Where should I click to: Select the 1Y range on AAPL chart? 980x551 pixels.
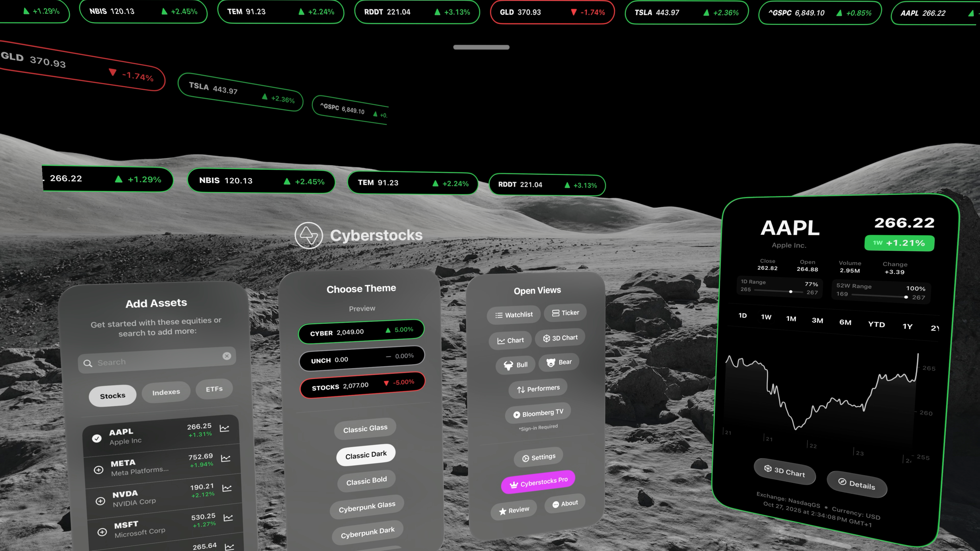point(908,326)
